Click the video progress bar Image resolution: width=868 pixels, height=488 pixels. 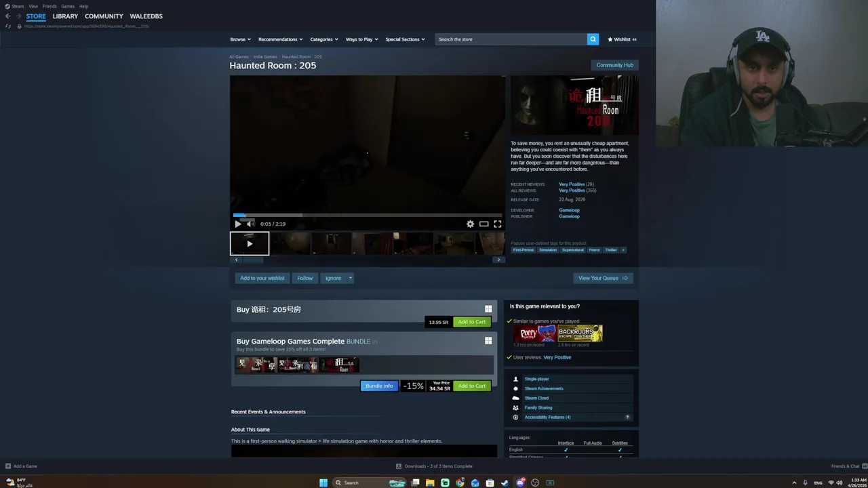(367, 216)
